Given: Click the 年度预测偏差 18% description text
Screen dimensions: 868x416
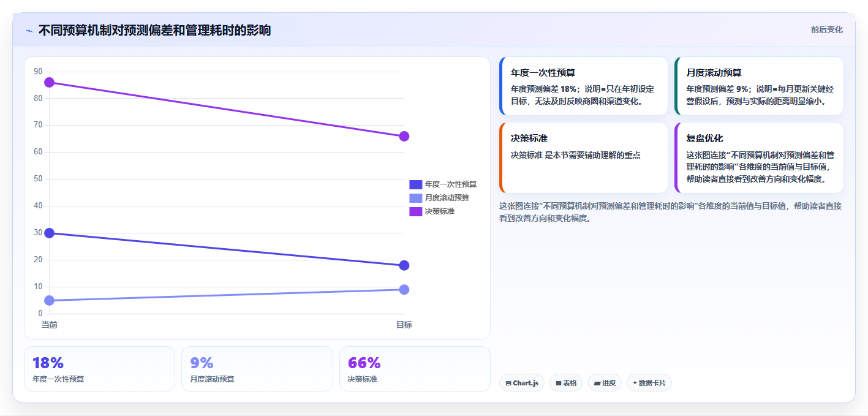Looking at the screenshot, I should point(583,95).
